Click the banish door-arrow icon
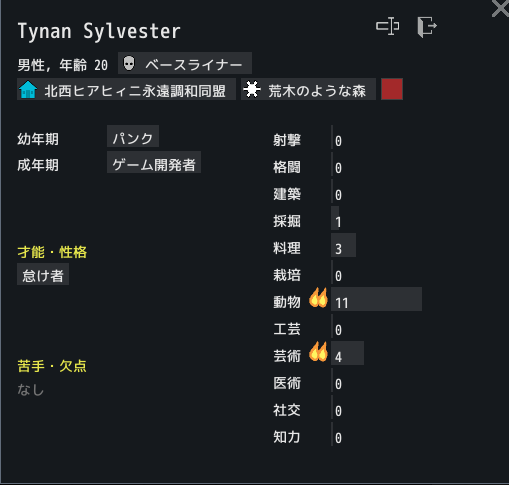The image size is (509, 485). [427, 27]
